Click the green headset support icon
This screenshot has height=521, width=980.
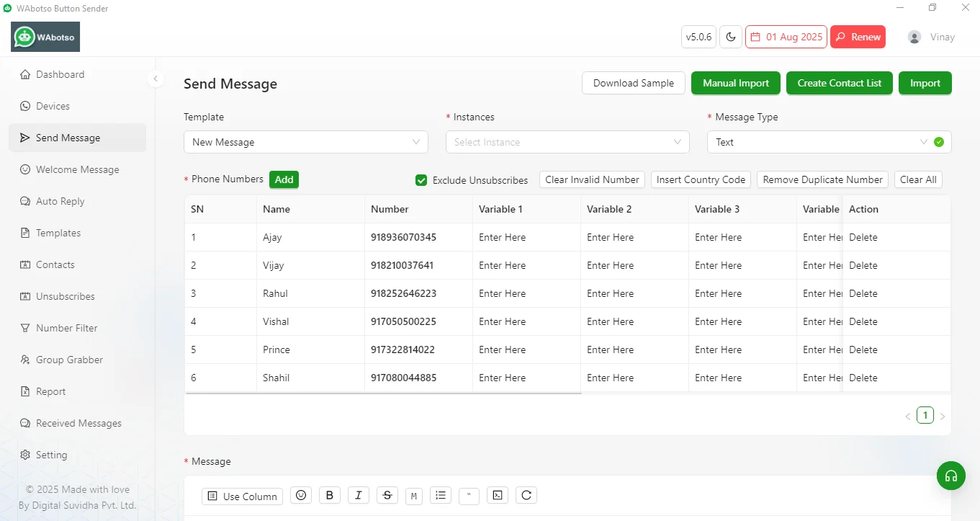pyautogui.click(x=950, y=476)
